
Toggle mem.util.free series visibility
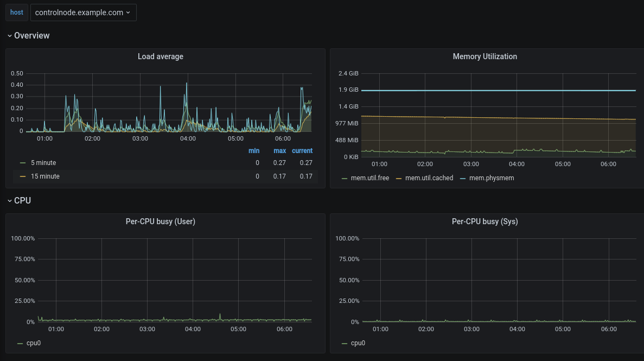tap(370, 178)
